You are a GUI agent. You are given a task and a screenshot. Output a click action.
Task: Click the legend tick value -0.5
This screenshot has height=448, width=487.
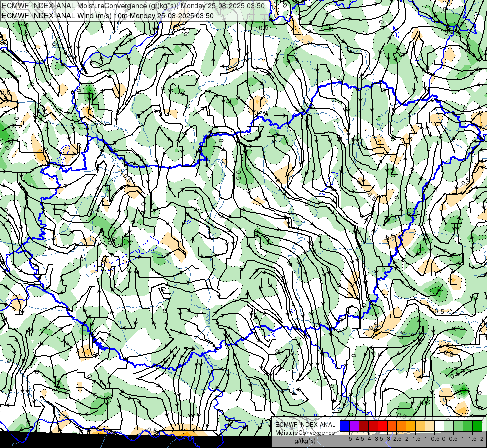(434, 439)
